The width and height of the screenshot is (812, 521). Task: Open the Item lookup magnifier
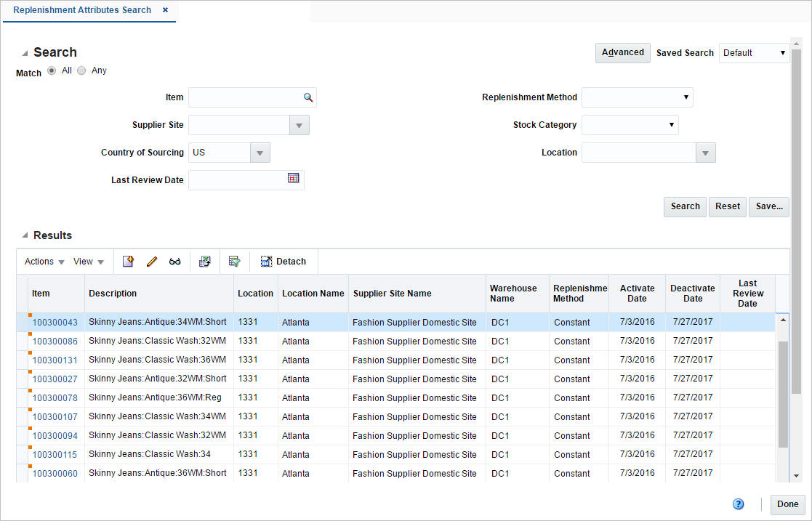[308, 97]
